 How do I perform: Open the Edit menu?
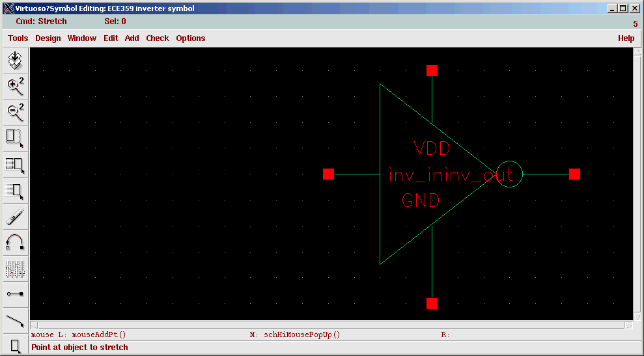click(x=111, y=38)
